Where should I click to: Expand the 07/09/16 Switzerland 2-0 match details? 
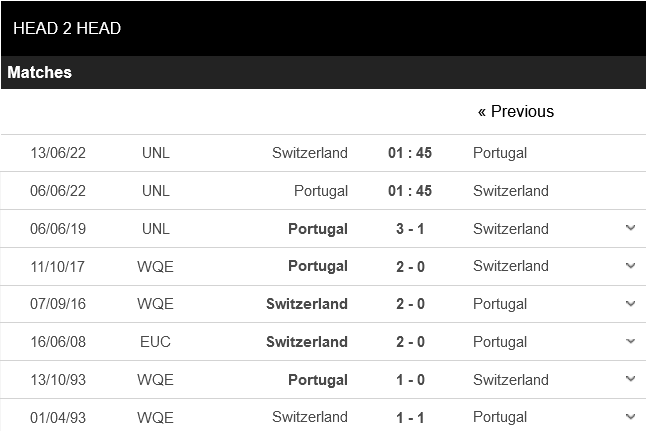point(630,304)
